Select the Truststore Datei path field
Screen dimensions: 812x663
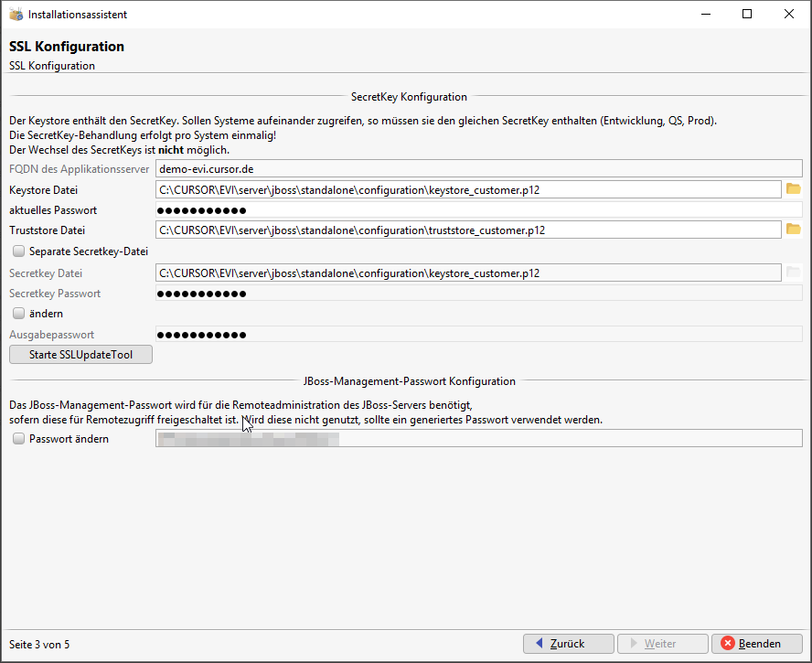[468, 230]
